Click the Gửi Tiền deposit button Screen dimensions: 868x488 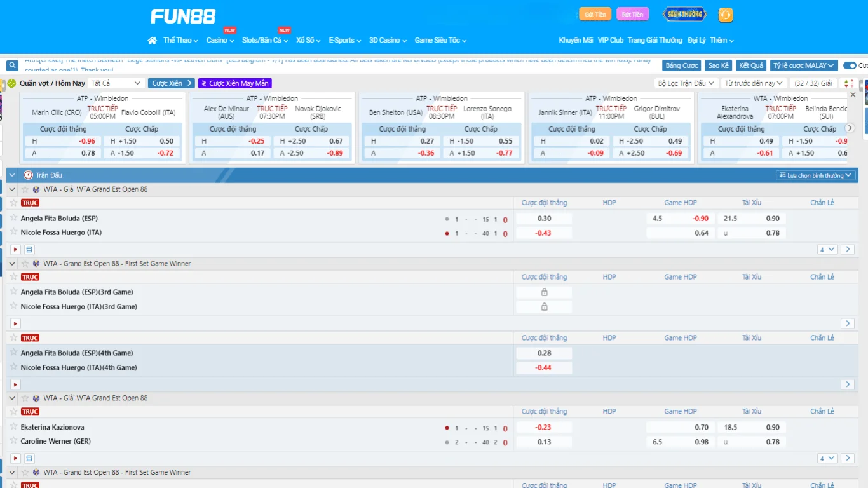click(595, 14)
